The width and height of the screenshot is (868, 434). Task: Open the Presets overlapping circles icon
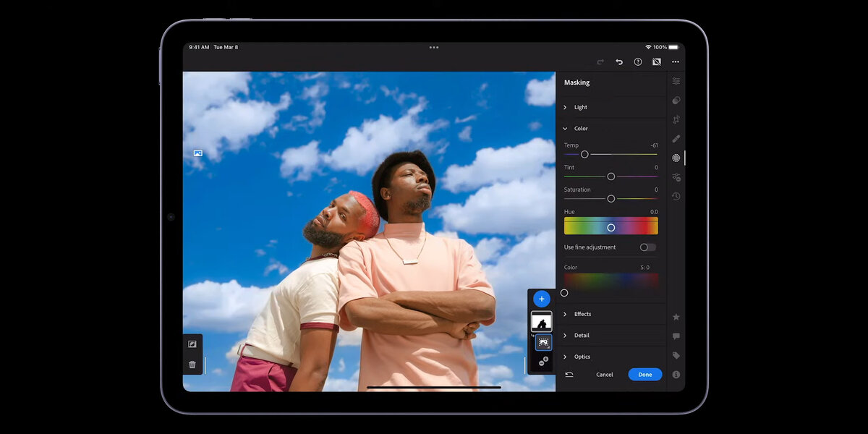676,101
